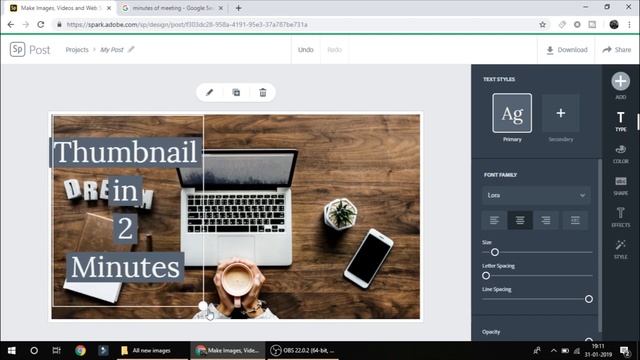Rename project with pencil icon beside My Post
Image resolution: width=640 pixels, height=360 pixels.
[131, 49]
